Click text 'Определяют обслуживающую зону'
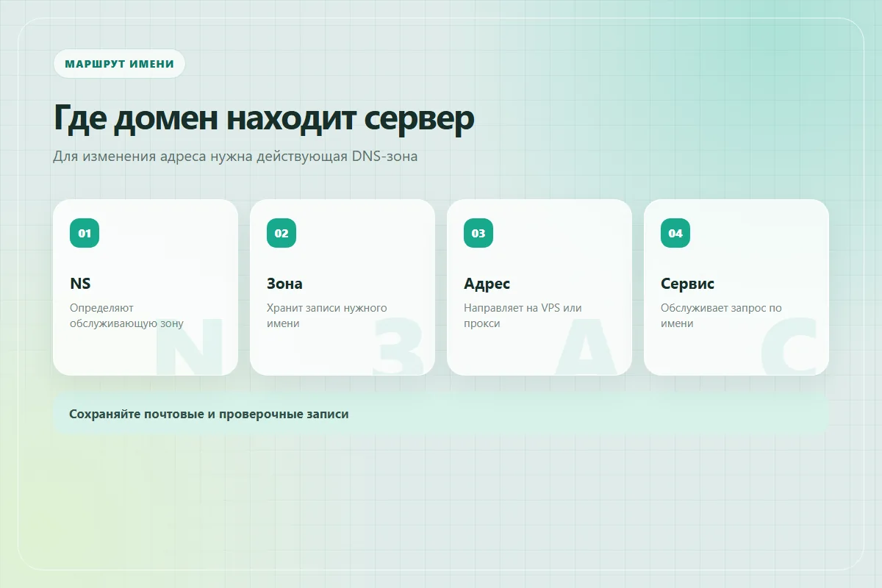This screenshot has height=588, width=882. click(x=126, y=315)
